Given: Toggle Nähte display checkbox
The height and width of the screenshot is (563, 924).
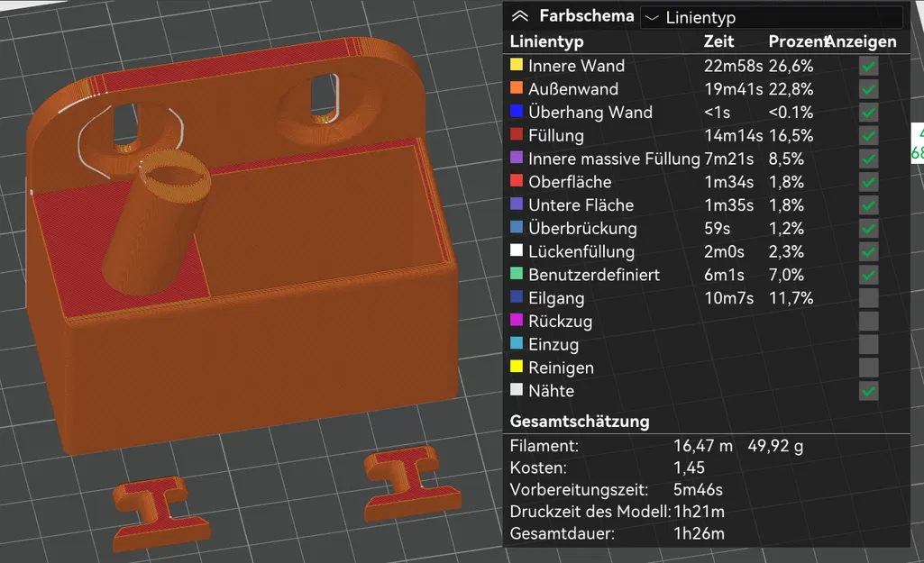Looking at the screenshot, I should (868, 391).
